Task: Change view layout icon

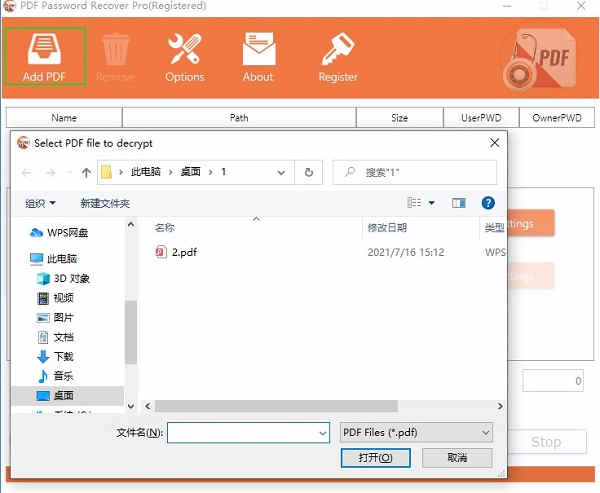Action: click(x=414, y=202)
